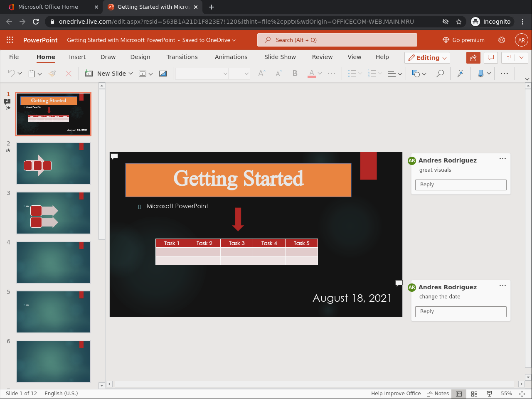The image size is (532, 399).
Task: Select slide 2 thumbnail
Action: tap(53, 163)
